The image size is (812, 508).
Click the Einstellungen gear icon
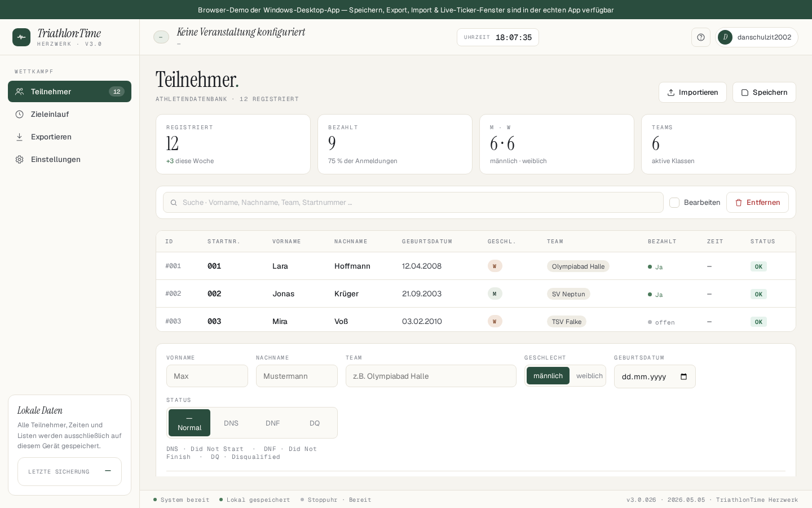click(x=19, y=159)
